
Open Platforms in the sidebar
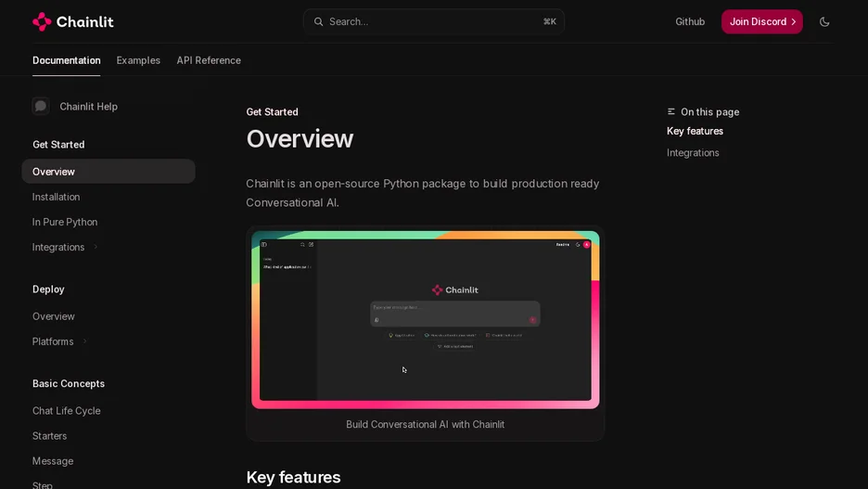(53, 341)
